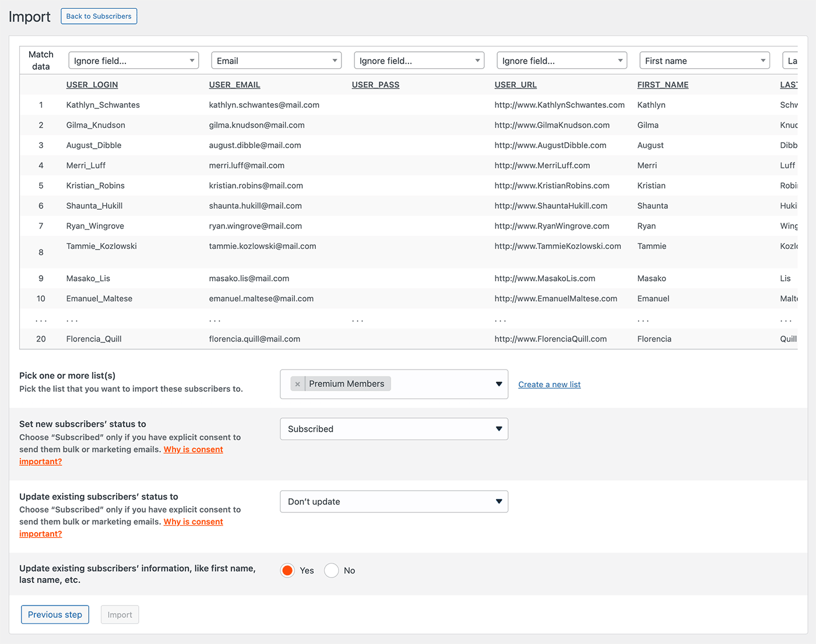This screenshot has height=644, width=816.
Task: Click the arrow on the USER_PASS column selector
Action: (x=477, y=60)
